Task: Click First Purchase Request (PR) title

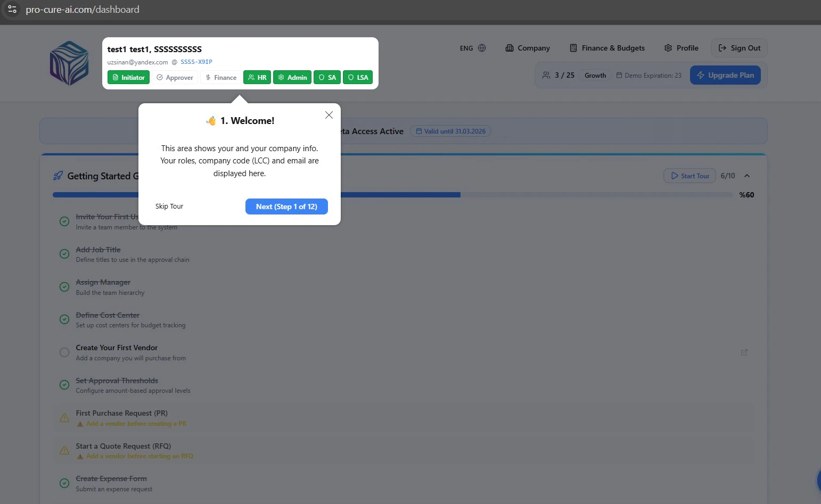Action: (x=121, y=413)
